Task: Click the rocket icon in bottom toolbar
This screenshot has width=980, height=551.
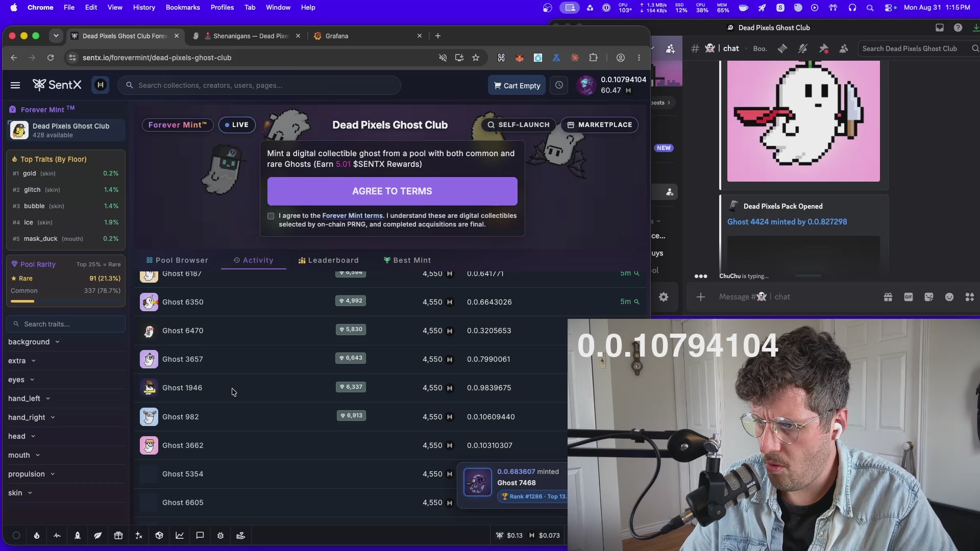Action: 78,536
